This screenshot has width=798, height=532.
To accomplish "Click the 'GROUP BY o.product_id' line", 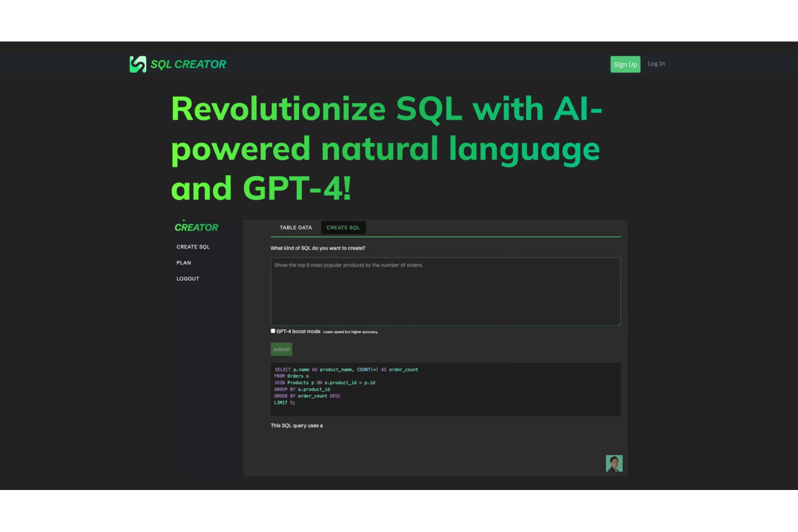I will click(x=302, y=389).
